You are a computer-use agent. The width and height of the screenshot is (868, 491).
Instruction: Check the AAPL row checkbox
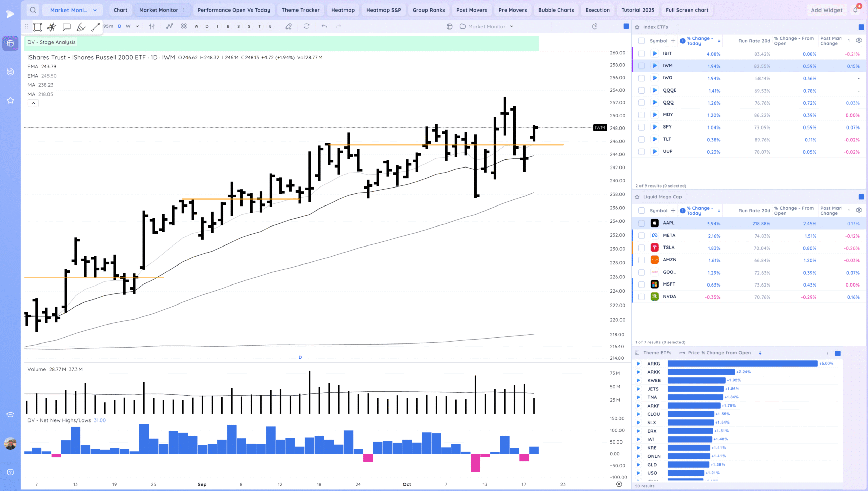(x=642, y=223)
